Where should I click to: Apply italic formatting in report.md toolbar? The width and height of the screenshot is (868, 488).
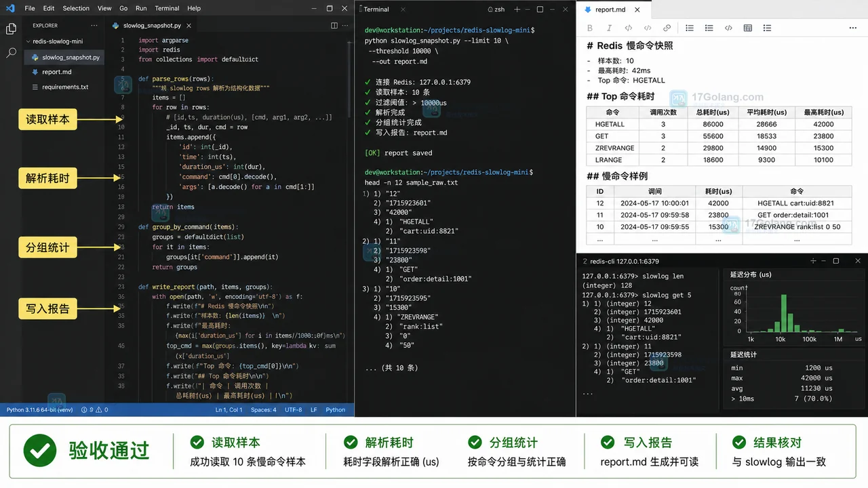pos(609,28)
